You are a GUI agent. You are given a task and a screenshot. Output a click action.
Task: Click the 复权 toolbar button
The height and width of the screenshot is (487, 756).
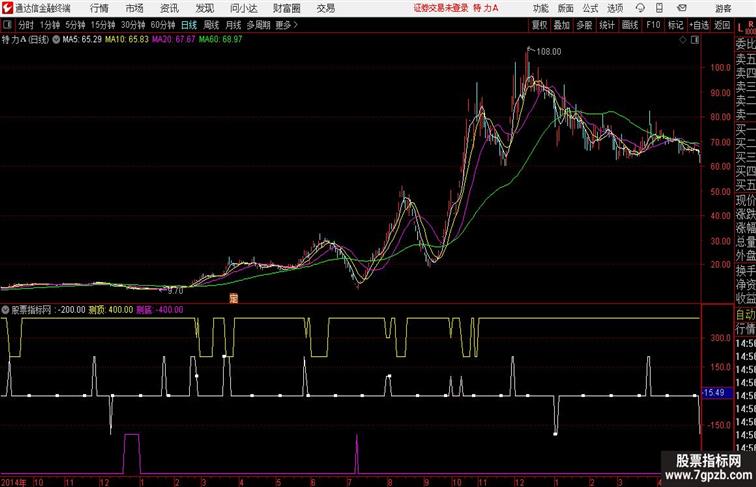[x=540, y=25]
